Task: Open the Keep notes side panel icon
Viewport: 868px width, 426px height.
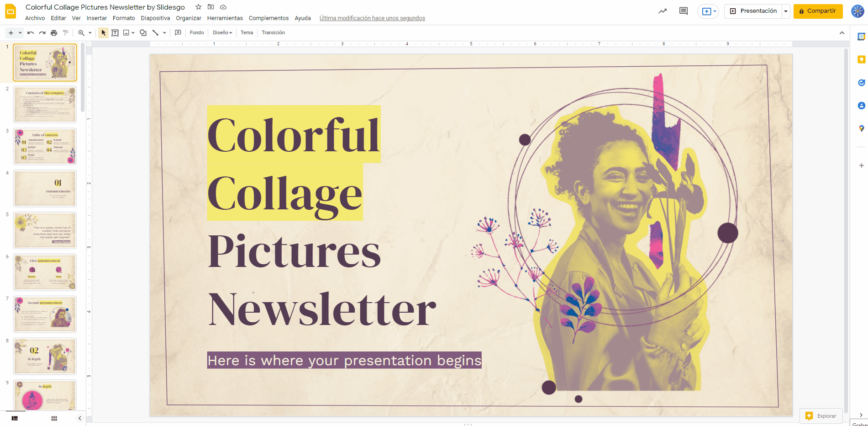Action: (861, 59)
